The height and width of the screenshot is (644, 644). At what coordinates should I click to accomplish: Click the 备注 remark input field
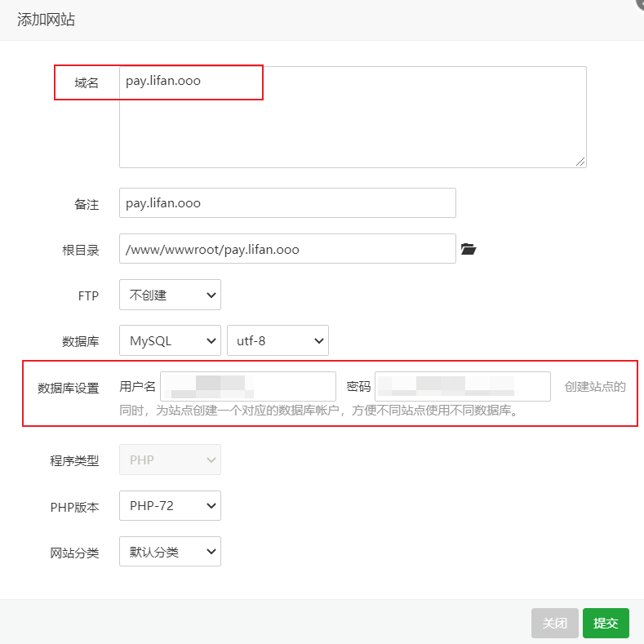[x=287, y=203]
